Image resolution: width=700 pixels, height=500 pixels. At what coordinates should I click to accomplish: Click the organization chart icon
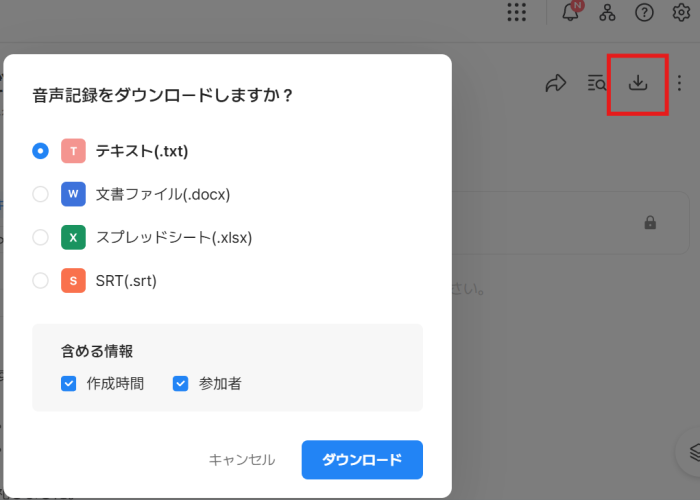(607, 12)
